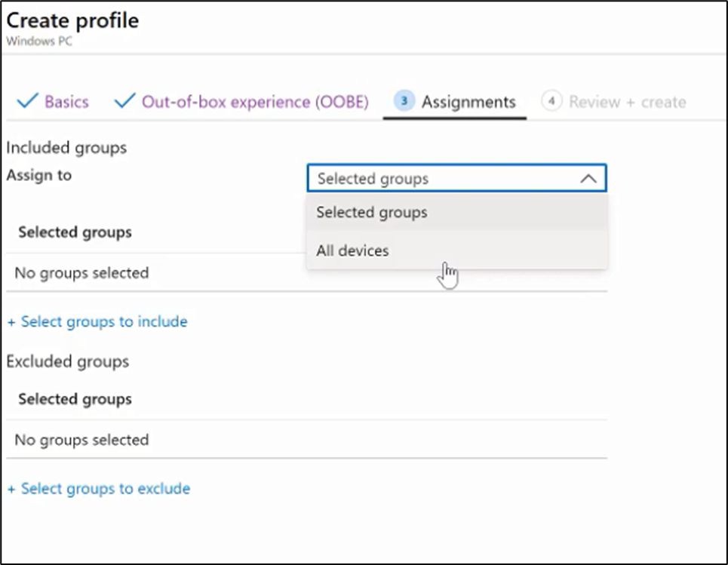
Task: Click Included No groups selected row
Action: click(306, 272)
